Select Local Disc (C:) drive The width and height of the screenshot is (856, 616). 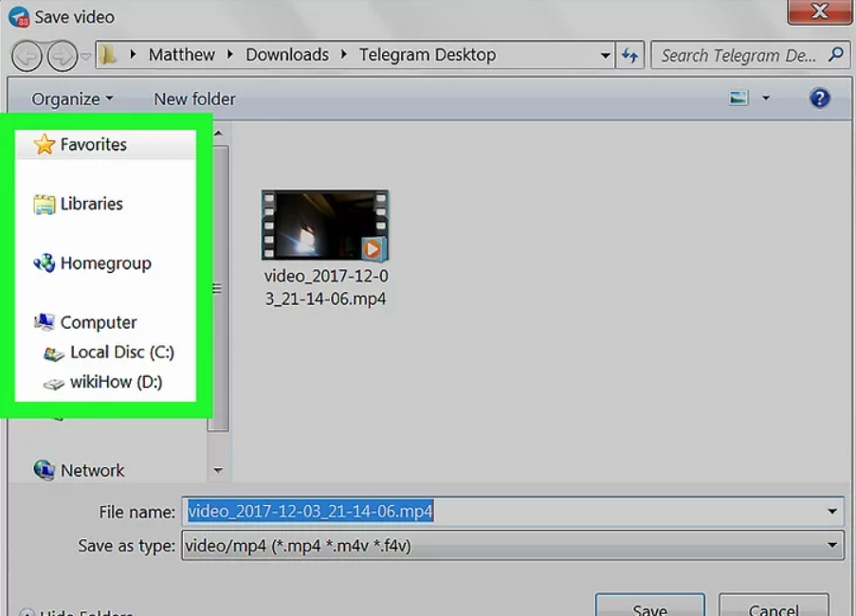(121, 353)
